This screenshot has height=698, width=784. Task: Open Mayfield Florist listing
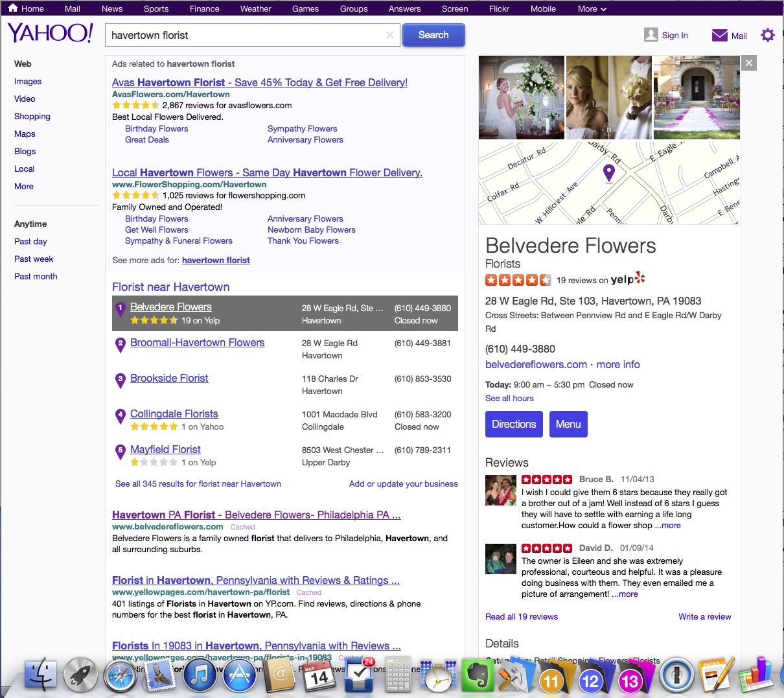(165, 449)
